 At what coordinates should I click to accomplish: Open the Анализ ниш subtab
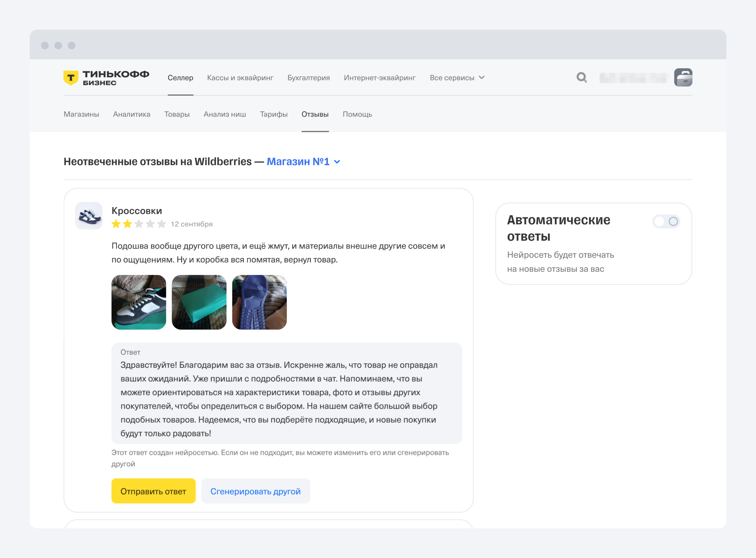225,114
